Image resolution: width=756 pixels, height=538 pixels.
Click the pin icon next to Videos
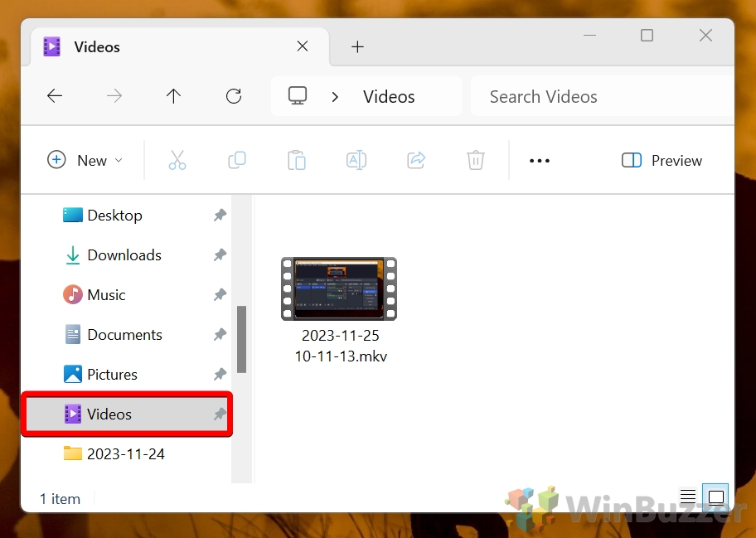click(x=220, y=414)
